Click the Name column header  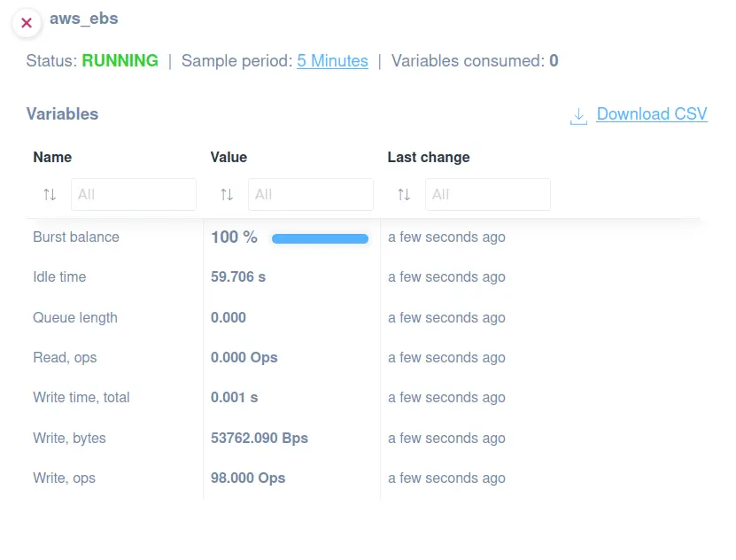click(52, 157)
